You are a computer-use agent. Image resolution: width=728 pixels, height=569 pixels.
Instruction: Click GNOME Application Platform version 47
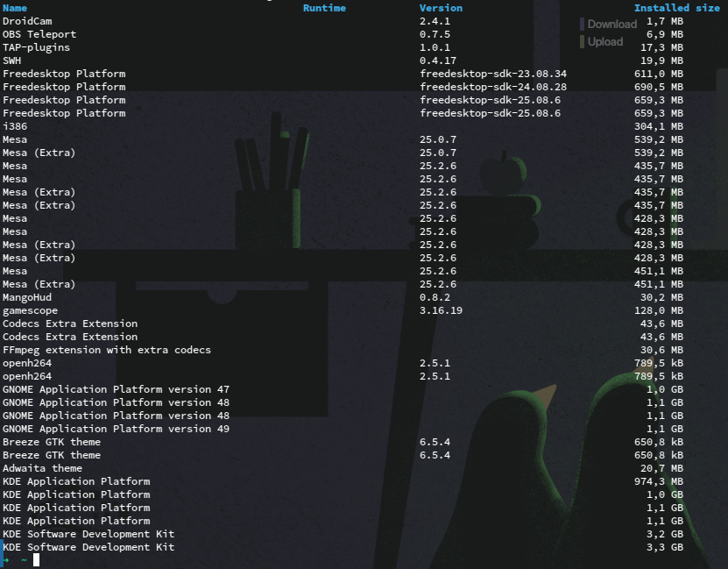tap(116, 389)
